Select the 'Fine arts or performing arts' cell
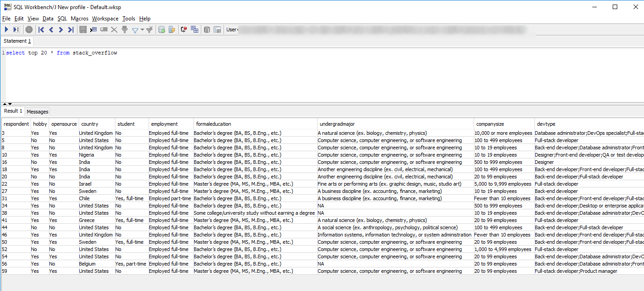This screenshot has width=644, height=291. click(x=395, y=184)
